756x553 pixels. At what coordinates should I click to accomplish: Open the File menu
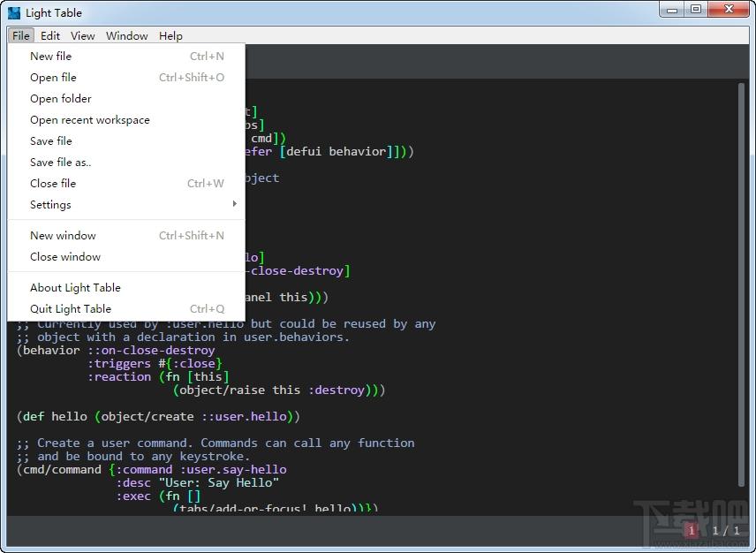[x=20, y=35]
